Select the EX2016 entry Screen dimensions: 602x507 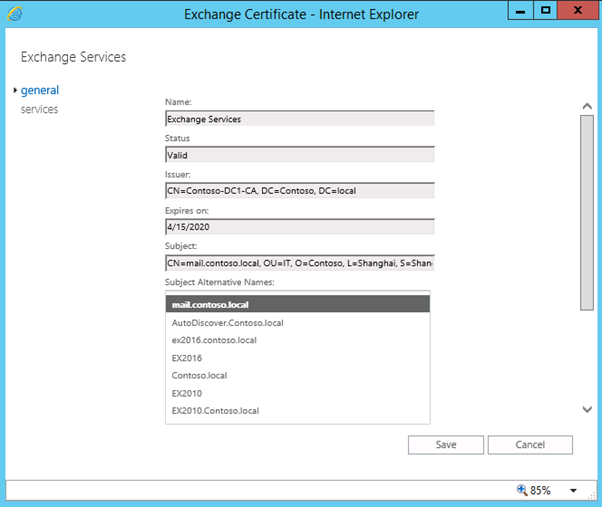tap(298, 358)
